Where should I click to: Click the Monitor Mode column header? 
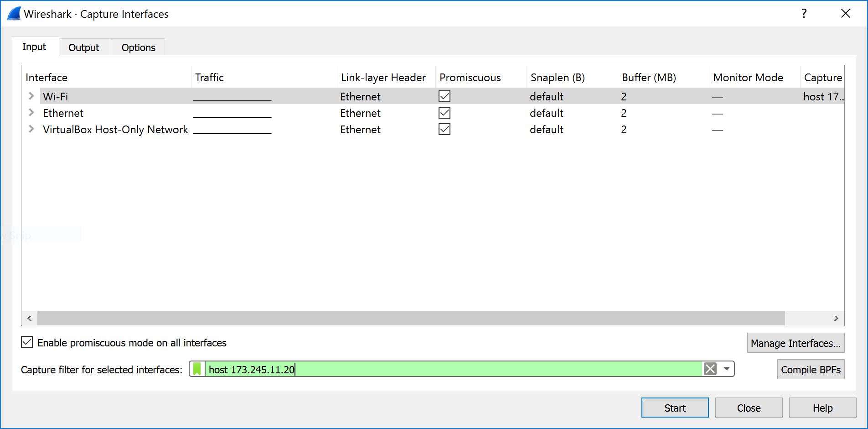tap(754, 77)
